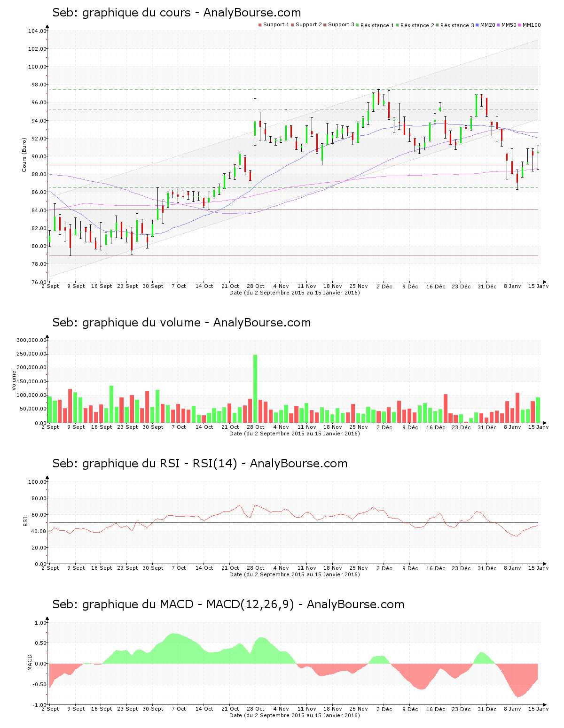Click the '90.00' price axis value

click(x=39, y=156)
